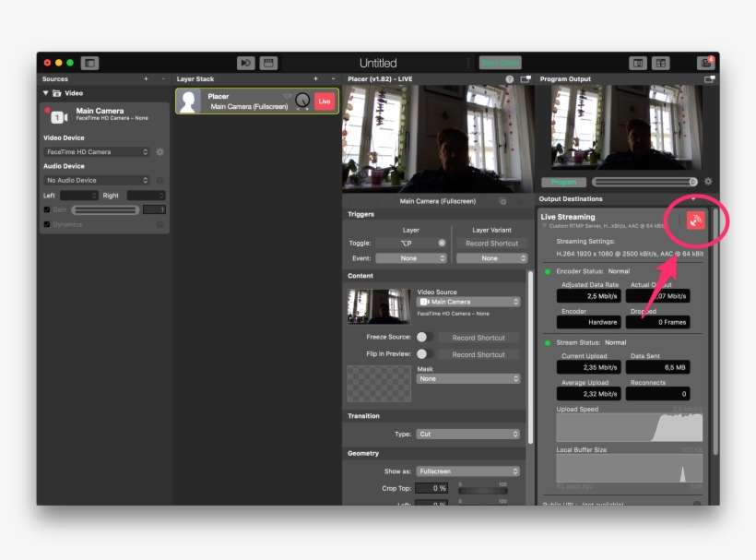756x560 pixels.
Task: Add a new layer in Layer Stack
Action: tap(315, 79)
